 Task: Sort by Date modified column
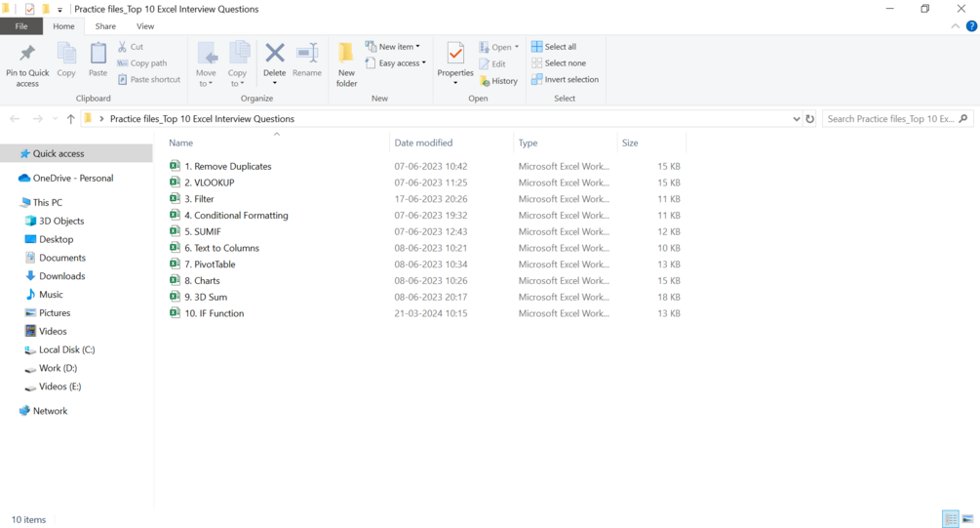[423, 143]
